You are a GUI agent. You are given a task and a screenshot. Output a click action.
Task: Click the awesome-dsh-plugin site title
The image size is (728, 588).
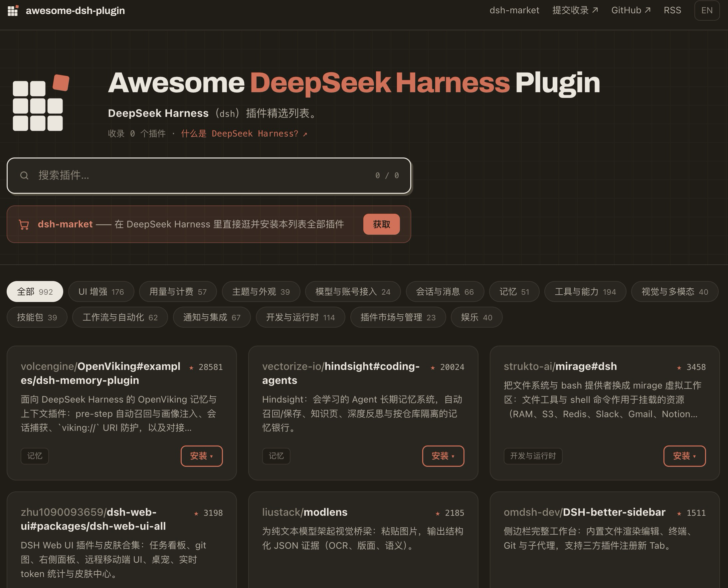click(x=75, y=11)
